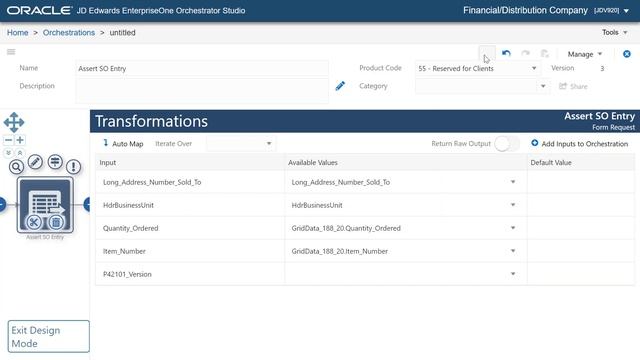Click the magnifier icon on the step
The width and height of the screenshot is (640, 360).
coord(16,167)
